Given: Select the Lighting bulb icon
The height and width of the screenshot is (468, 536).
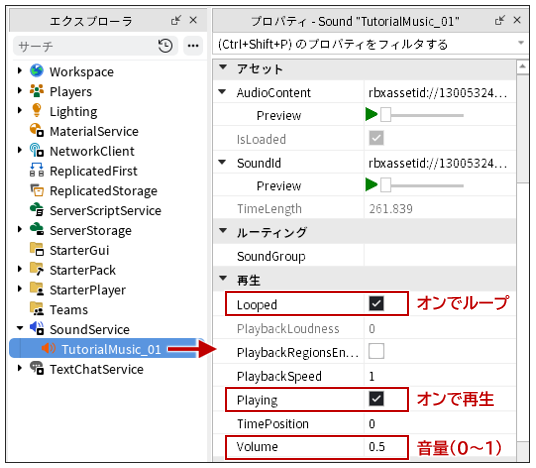Looking at the screenshot, I should click(x=37, y=110).
